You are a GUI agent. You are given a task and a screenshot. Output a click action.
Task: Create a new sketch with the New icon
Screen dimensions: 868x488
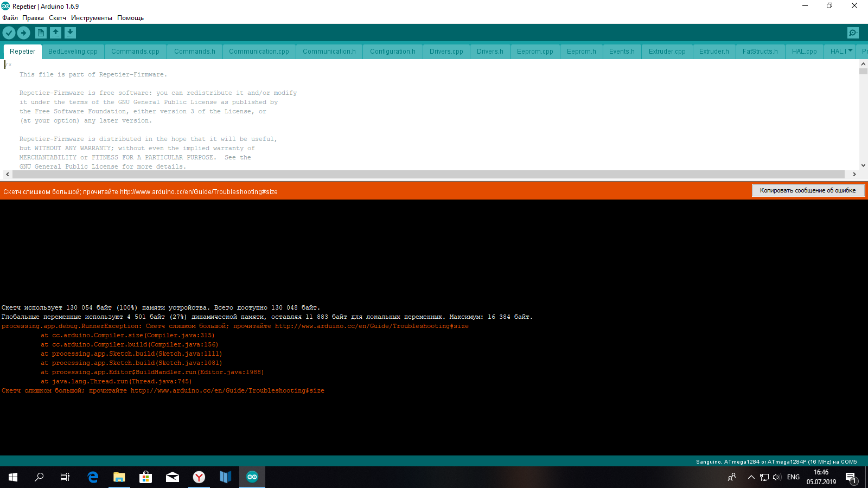tap(41, 33)
